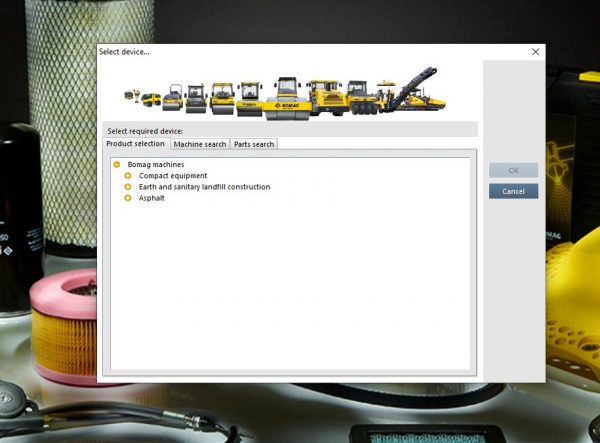Switch to the Product selection tab
Viewport: 600px width, 443px height.
coord(135,143)
